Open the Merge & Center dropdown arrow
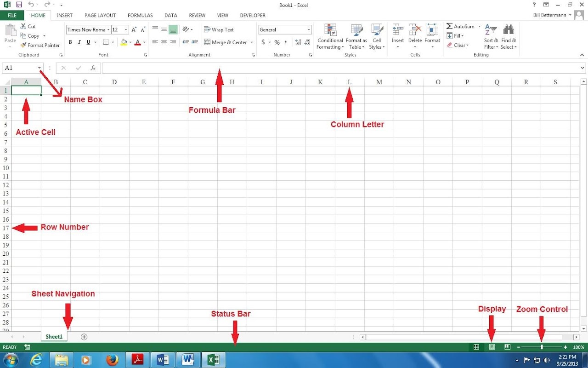 pos(252,42)
